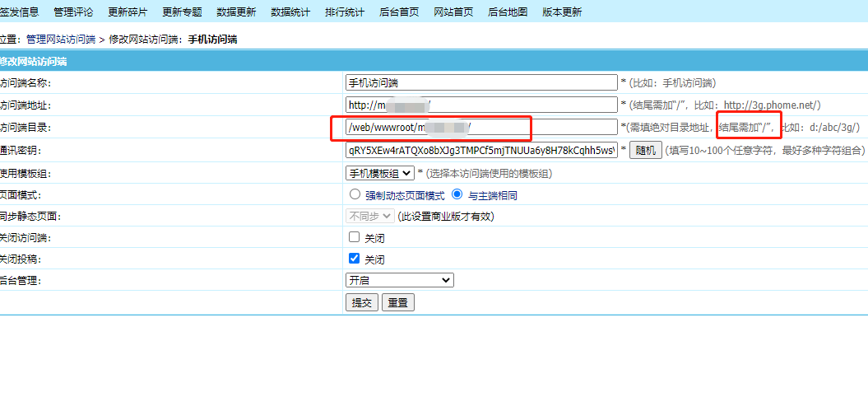Open 数据更新 menu item
The height and width of the screenshot is (411, 868).
coord(236,12)
